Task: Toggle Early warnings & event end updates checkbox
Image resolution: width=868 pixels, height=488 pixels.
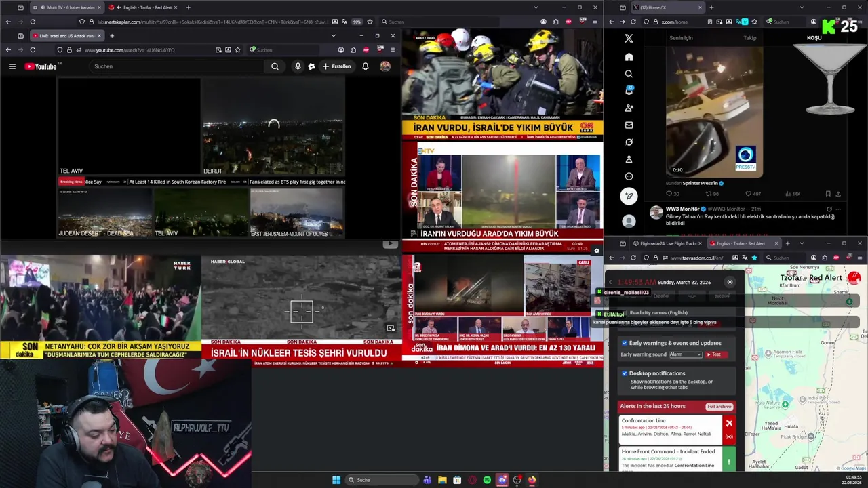Action: point(625,343)
